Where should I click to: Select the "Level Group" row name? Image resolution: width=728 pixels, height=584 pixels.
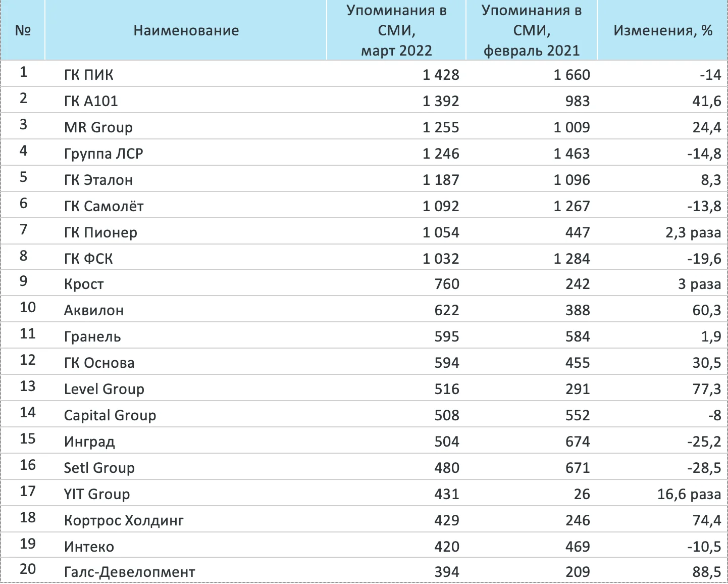click(104, 390)
